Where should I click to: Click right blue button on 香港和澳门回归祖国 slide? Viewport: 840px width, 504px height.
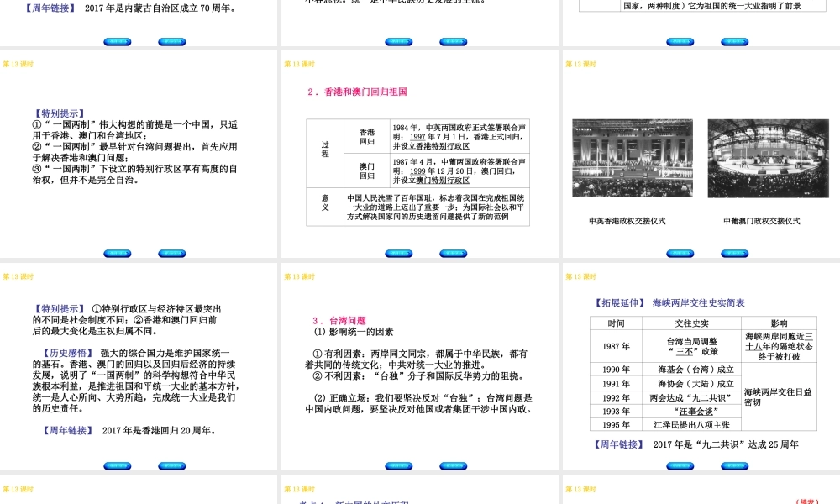click(454, 254)
